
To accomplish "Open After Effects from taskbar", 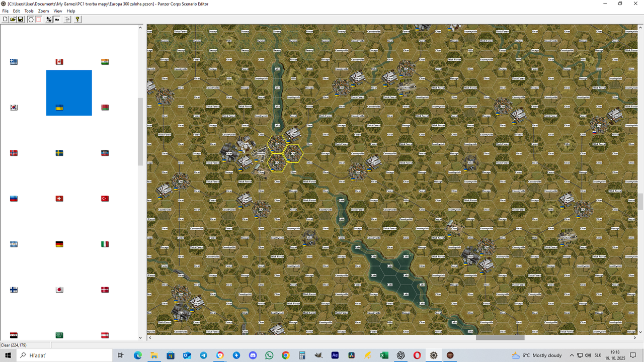I will click(x=335, y=355).
